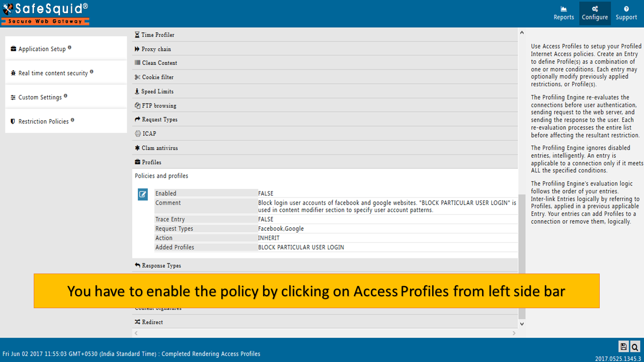Collapse the Profiles section
This screenshot has width=644, height=362.
click(x=325, y=162)
